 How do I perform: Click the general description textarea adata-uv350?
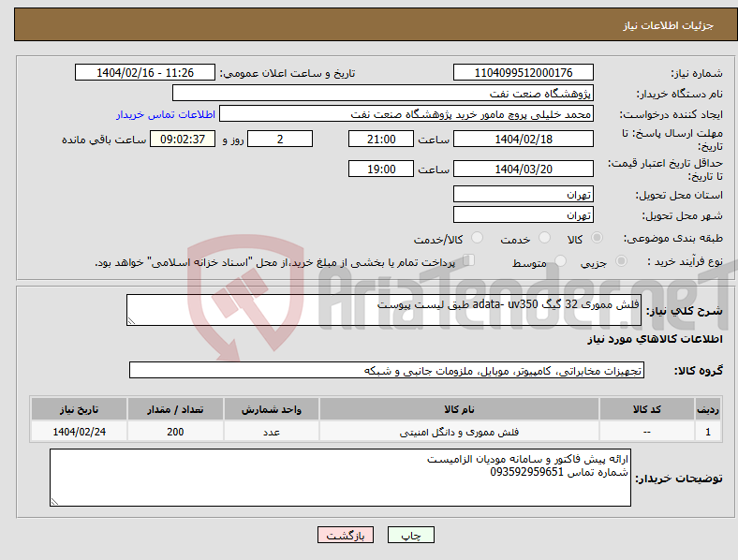coord(384,310)
